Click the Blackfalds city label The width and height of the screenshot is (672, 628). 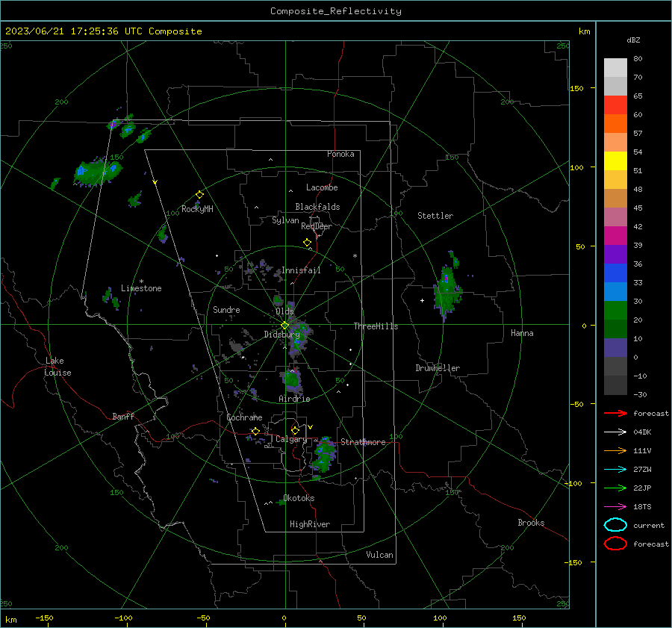point(317,207)
